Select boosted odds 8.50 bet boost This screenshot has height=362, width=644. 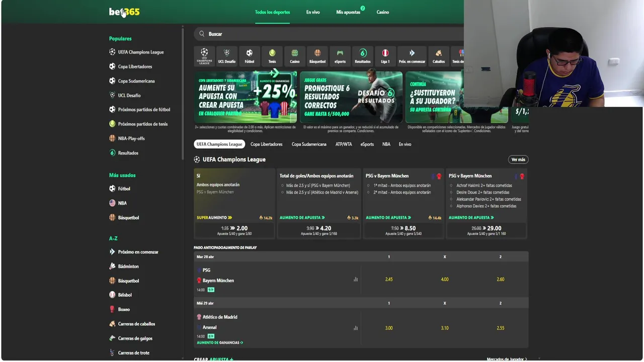point(404,230)
